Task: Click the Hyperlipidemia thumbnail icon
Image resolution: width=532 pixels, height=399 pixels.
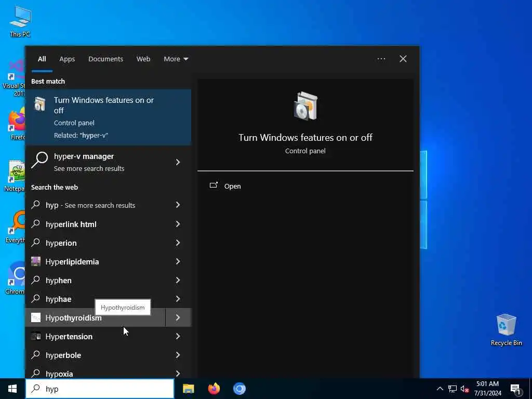Action: coord(36,261)
